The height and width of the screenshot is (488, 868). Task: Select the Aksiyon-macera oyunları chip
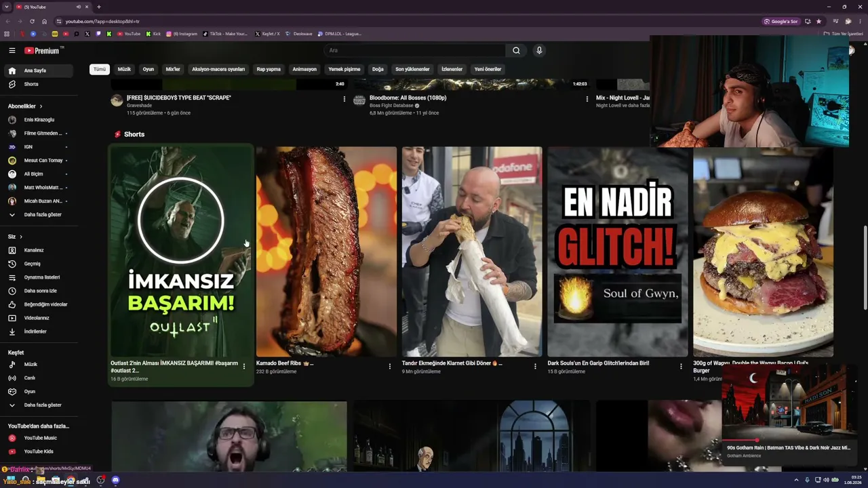(218, 69)
